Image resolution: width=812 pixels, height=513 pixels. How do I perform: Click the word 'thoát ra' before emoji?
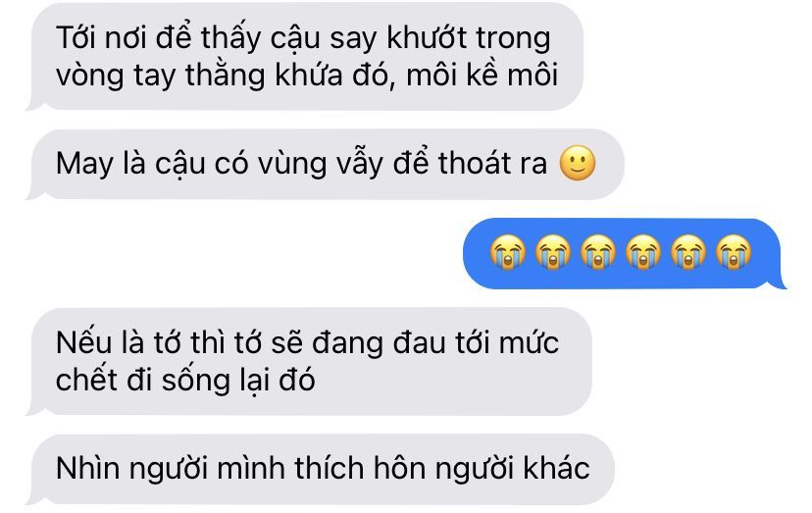pos(492,163)
